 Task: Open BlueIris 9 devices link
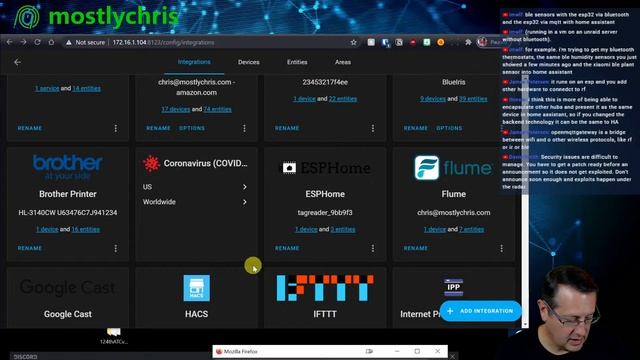433,99
